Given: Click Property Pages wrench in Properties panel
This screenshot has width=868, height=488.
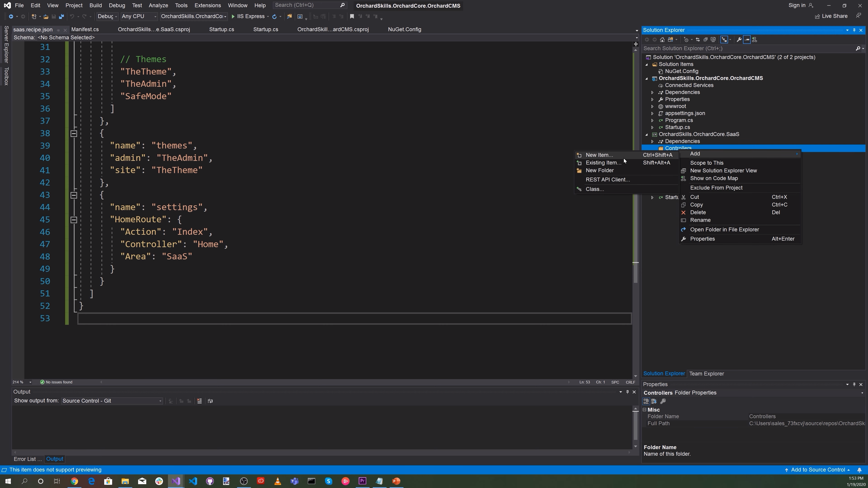Looking at the screenshot, I should [663, 401].
